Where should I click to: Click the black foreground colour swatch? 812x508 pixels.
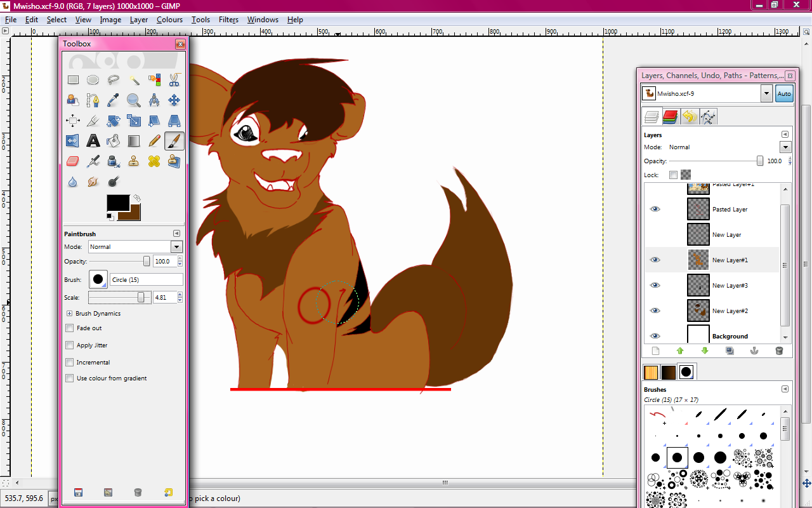(x=117, y=203)
